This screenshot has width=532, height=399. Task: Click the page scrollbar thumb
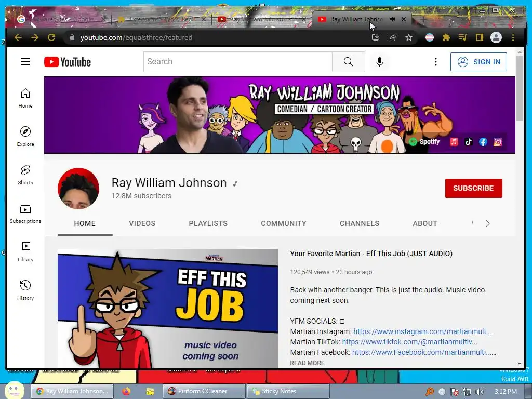point(520,87)
